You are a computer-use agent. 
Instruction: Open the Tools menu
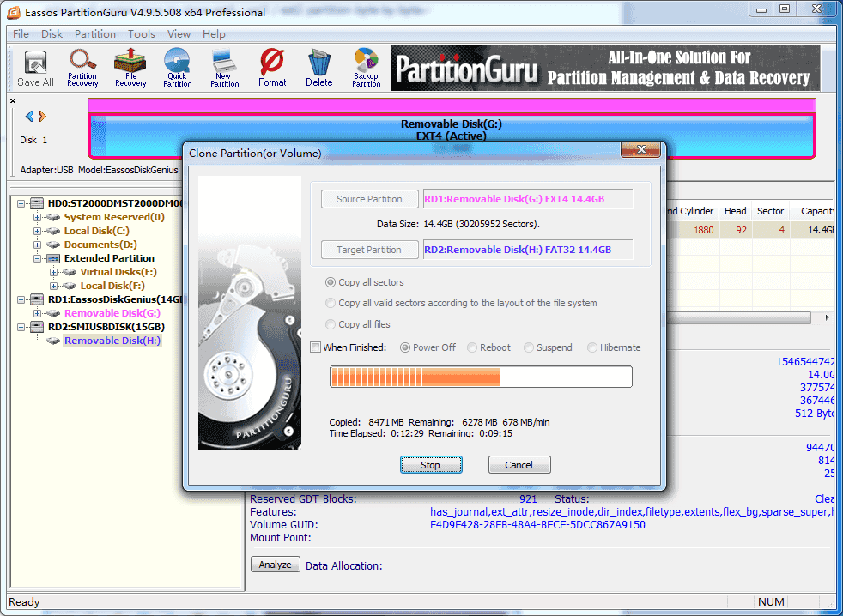142,33
